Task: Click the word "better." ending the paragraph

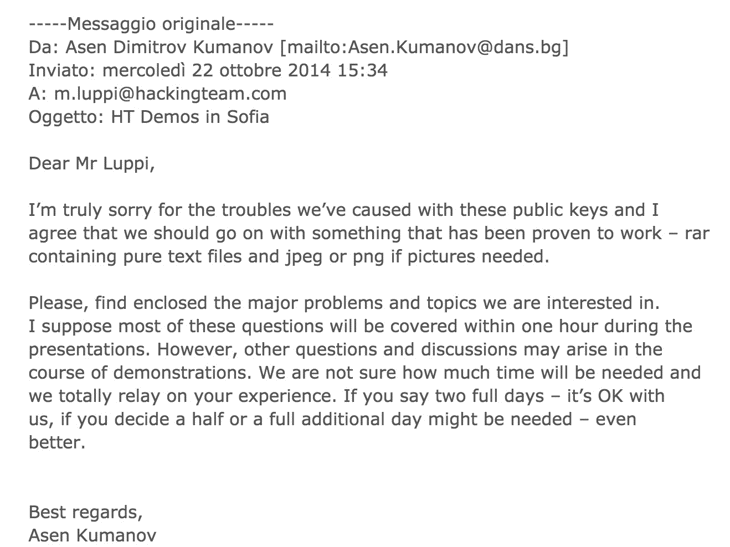Action: click(57, 443)
